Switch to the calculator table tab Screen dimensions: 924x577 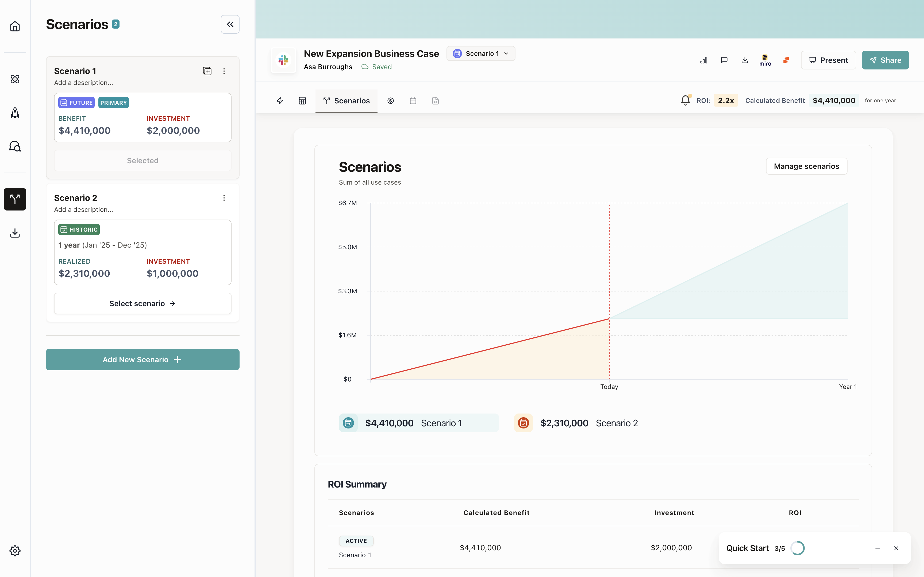[302, 101]
